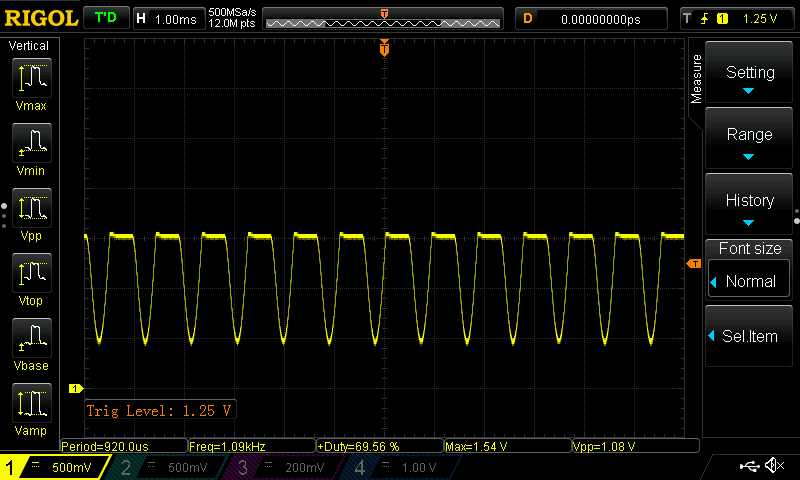Toggle channel 4 at 1.00 V
This screenshot has height=480, width=800.
coord(401,467)
